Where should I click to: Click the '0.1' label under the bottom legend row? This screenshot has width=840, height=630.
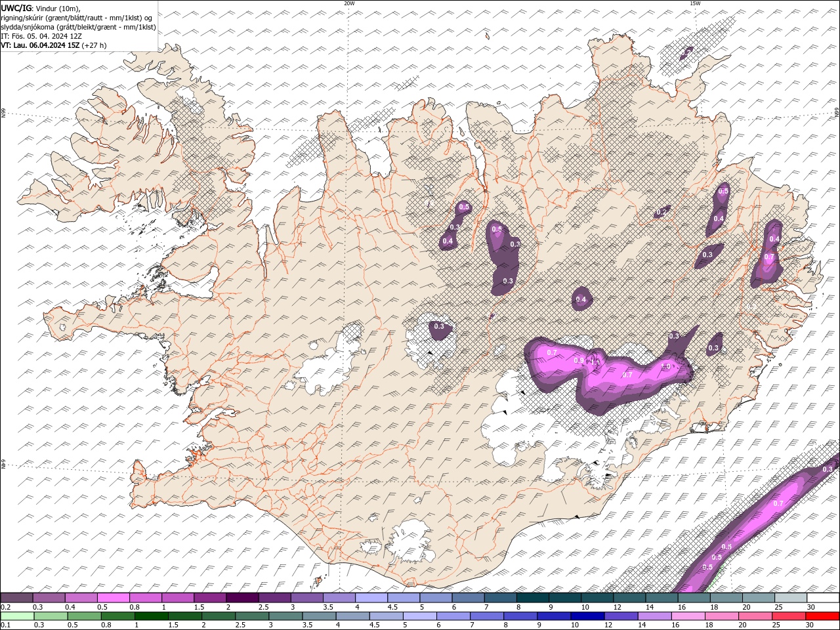pos(5,625)
